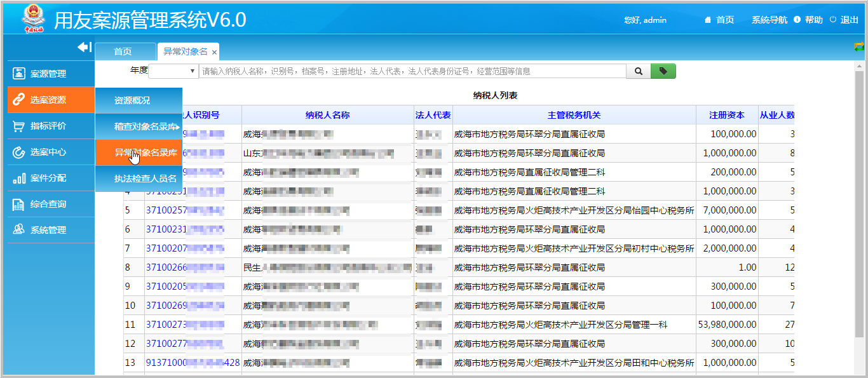Click the green-orange switch icon at top right

pos(859,46)
